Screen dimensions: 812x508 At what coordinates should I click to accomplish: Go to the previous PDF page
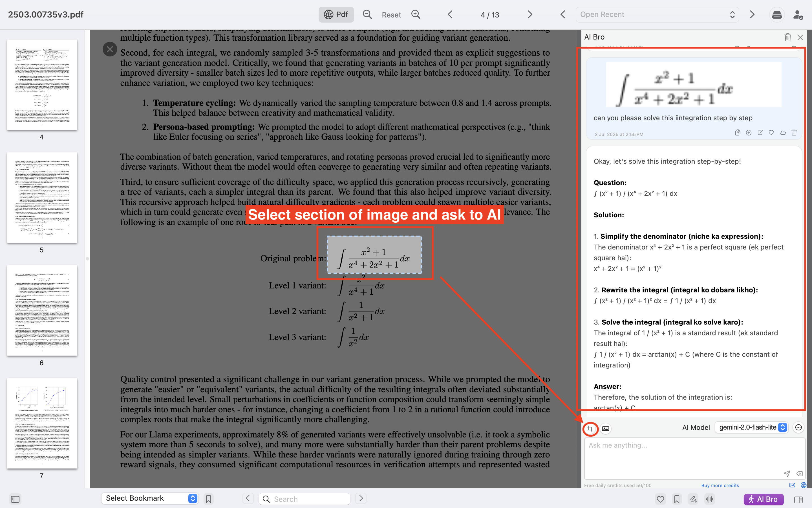[450, 14]
